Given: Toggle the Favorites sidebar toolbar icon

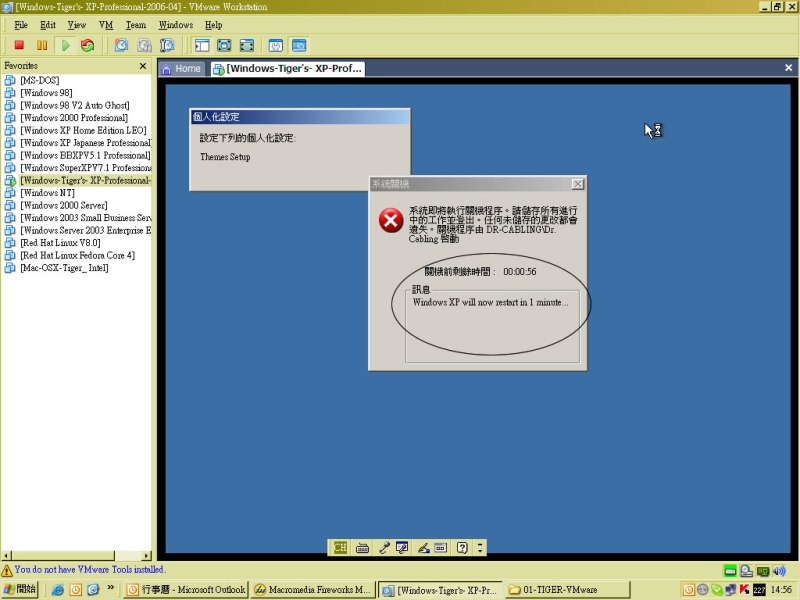Looking at the screenshot, I should tap(202, 45).
